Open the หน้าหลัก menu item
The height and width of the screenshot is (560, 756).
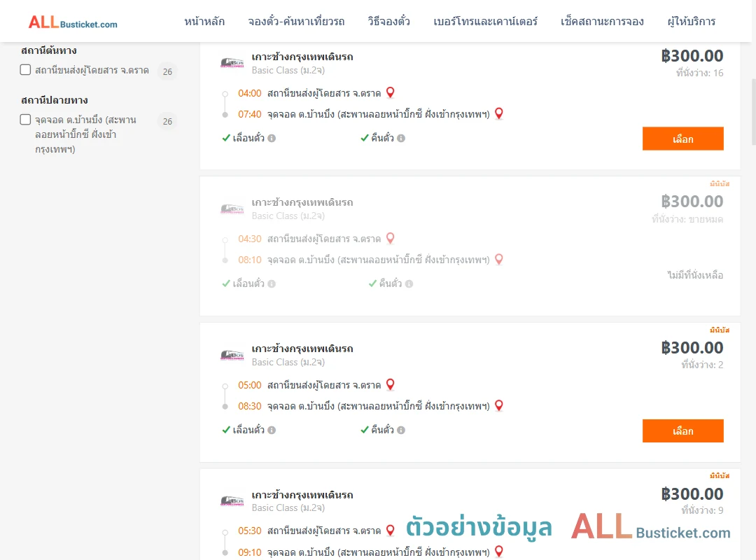click(204, 22)
